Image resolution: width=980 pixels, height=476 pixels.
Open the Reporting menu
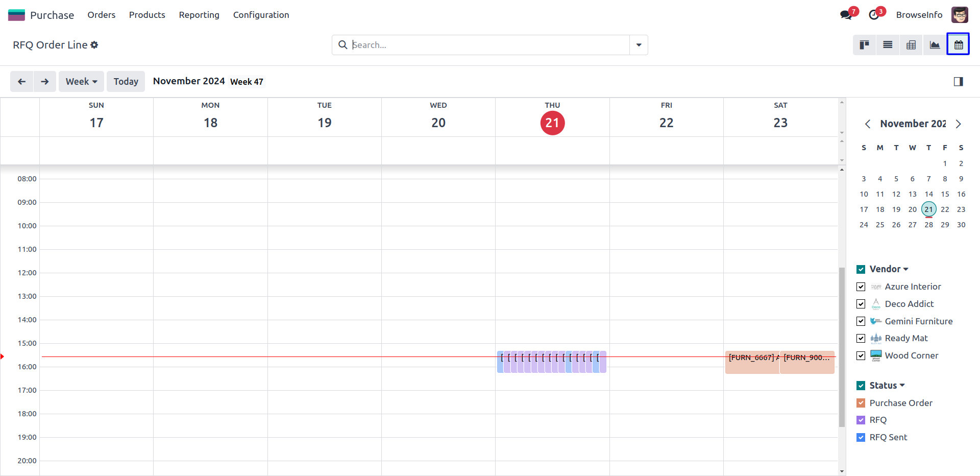click(x=199, y=15)
